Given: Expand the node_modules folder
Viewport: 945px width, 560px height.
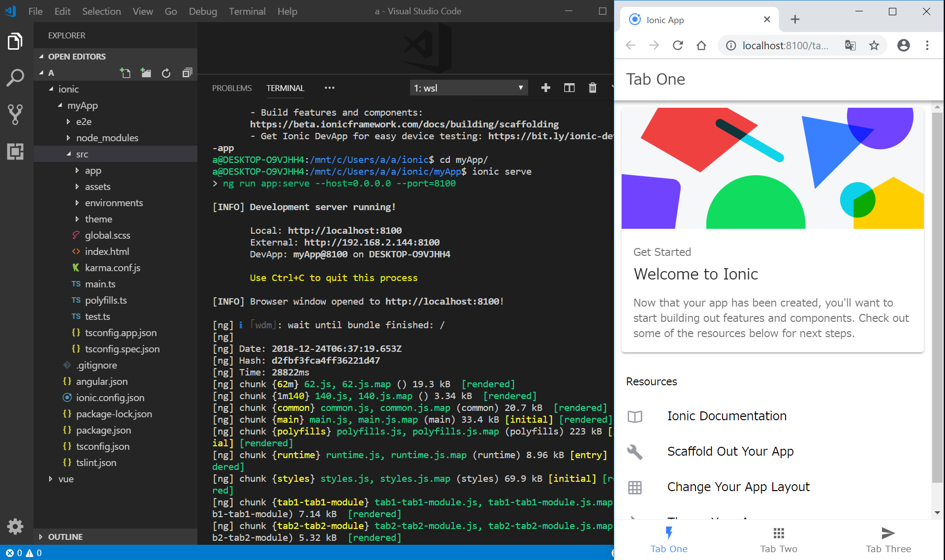Looking at the screenshot, I should 107,138.
